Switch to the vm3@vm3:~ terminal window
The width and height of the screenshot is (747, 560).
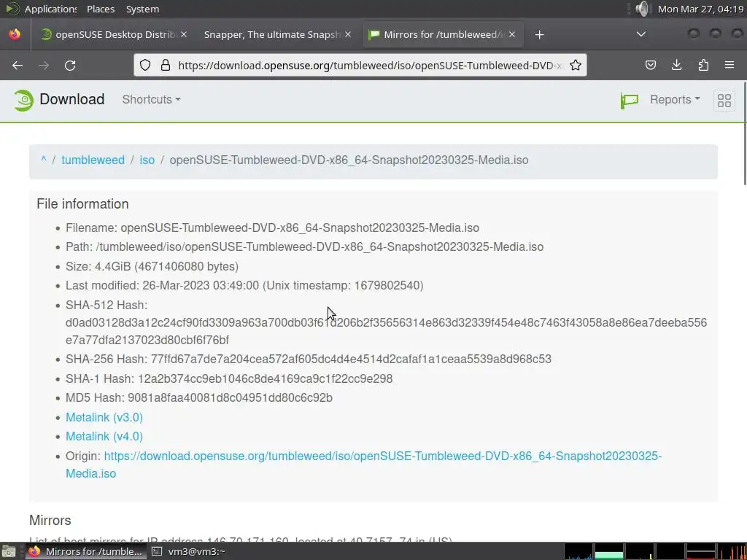coord(189,551)
